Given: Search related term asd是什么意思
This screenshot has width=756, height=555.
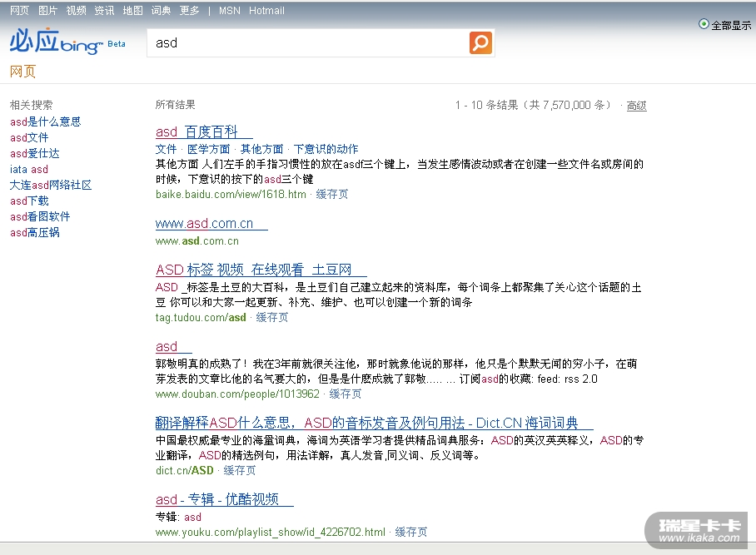Looking at the screenshot, I should (45, 121).
